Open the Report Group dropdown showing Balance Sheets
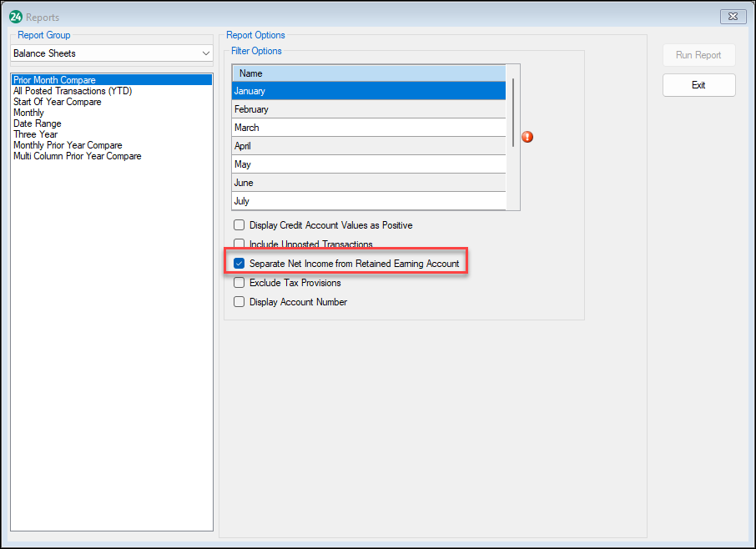The image size is (756, 549). tap(204, 53)
